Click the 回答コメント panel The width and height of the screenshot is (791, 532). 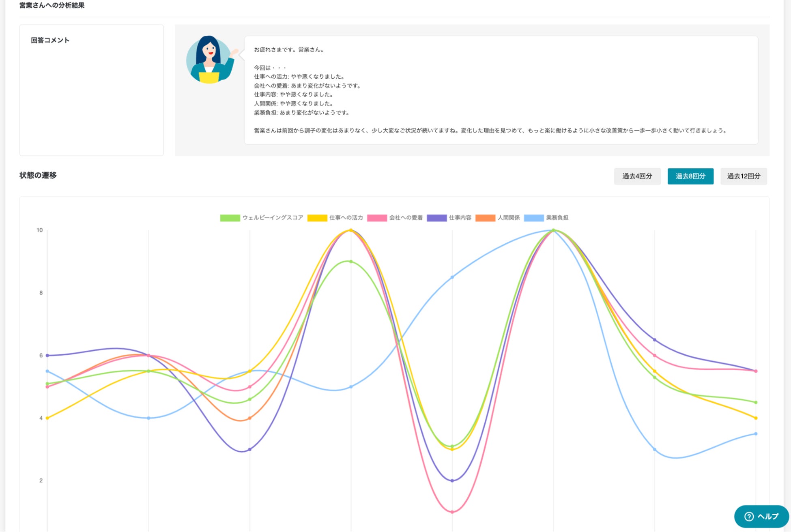coord(91,90)
